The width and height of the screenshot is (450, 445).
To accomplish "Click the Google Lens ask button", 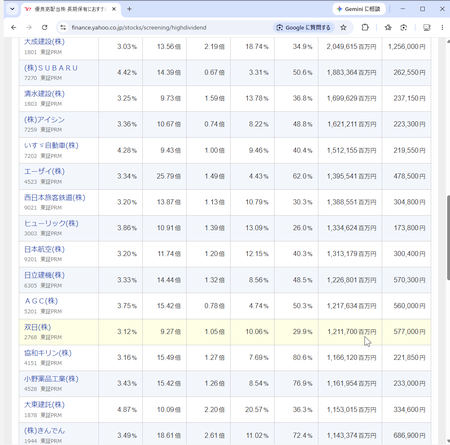I will (x=304, y=28).
